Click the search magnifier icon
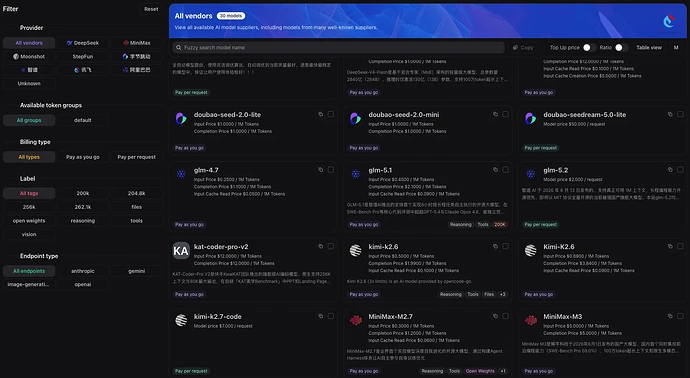The image size is (690, 378). [178, 48]
